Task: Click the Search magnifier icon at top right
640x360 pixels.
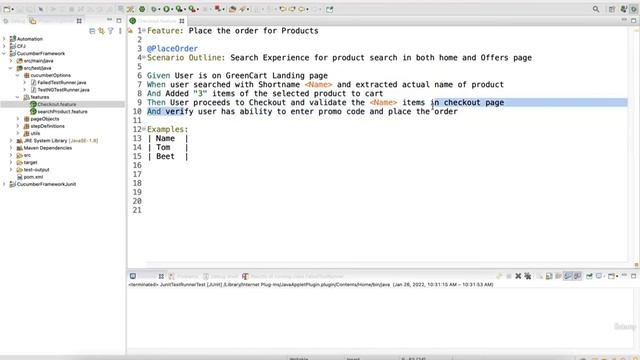Action: pyautogui.click(x=596, y=9)
